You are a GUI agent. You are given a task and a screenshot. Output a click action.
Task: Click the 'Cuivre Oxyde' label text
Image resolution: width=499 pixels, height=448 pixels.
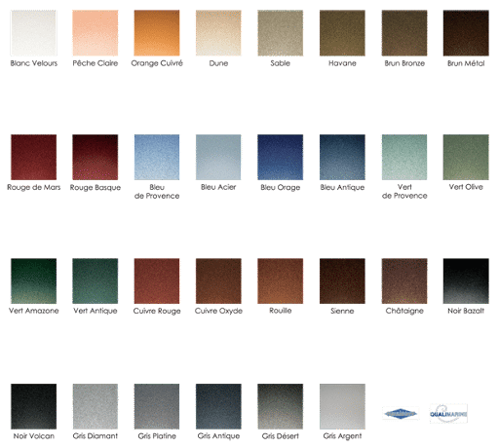coord(218,312)
